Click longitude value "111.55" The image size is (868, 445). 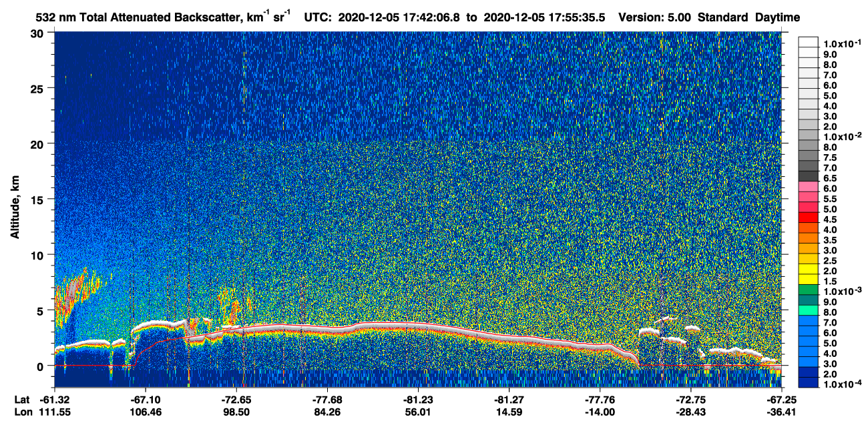click(x=55, y=412)
